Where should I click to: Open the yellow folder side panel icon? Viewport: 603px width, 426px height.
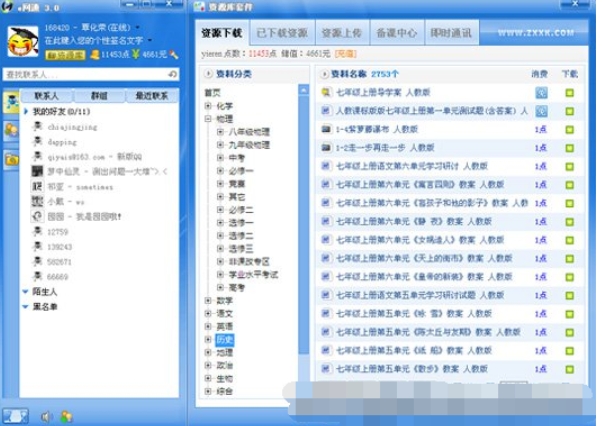11,159
